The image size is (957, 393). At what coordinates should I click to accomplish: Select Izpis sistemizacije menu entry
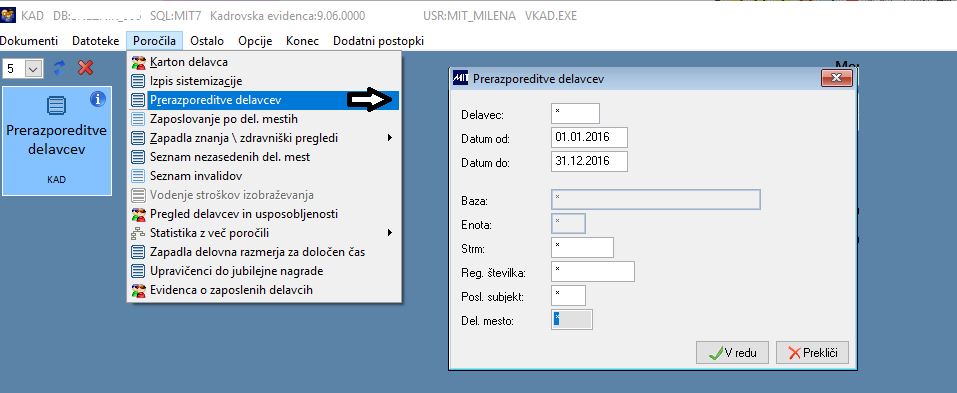click(264, 81)
